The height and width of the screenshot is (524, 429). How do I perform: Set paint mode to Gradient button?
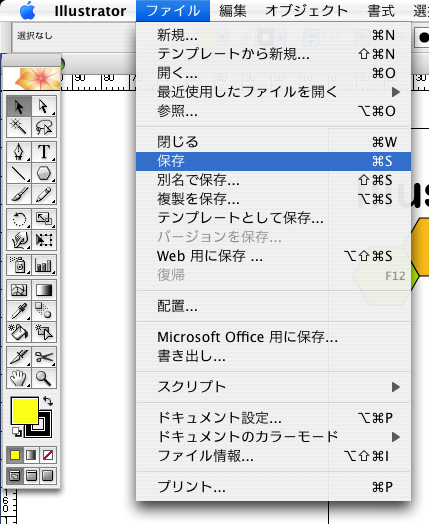click(x=31, y=455)
